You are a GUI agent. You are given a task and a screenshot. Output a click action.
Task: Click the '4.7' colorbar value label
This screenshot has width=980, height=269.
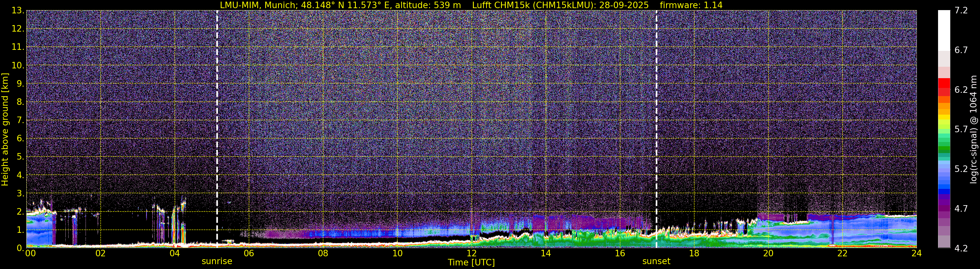point(961,208)
